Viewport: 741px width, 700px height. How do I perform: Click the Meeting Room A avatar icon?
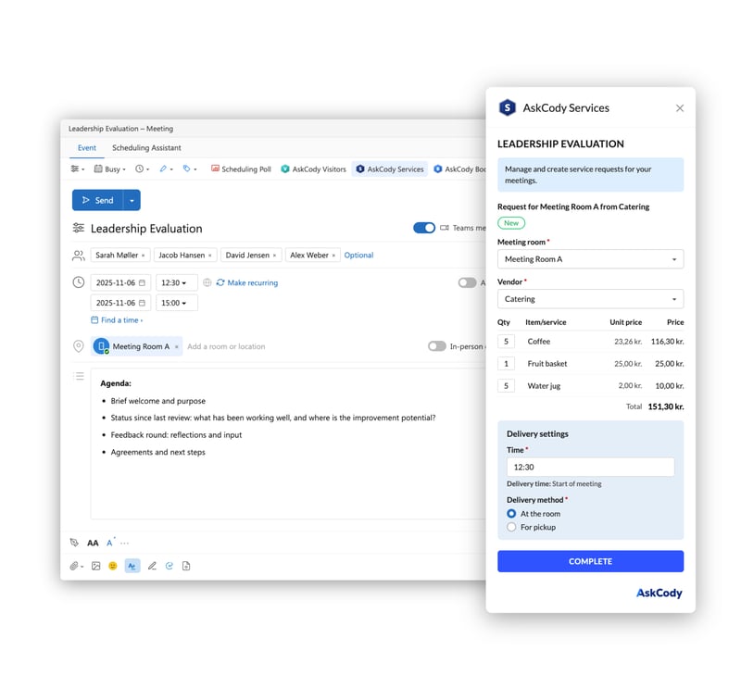tap(101, 346)
